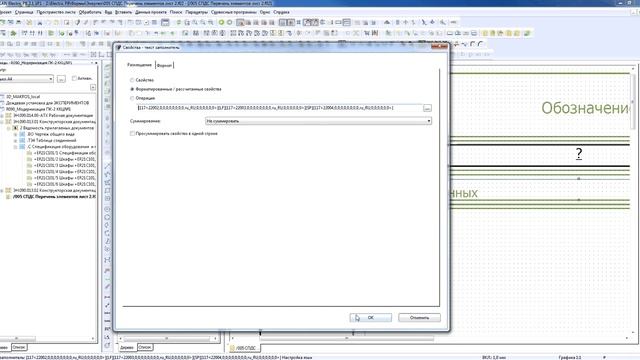Enable Просуммировать свойство в одной строке checkbox
The height and width of the screenshot is (360, 640).
coord(132,133)
